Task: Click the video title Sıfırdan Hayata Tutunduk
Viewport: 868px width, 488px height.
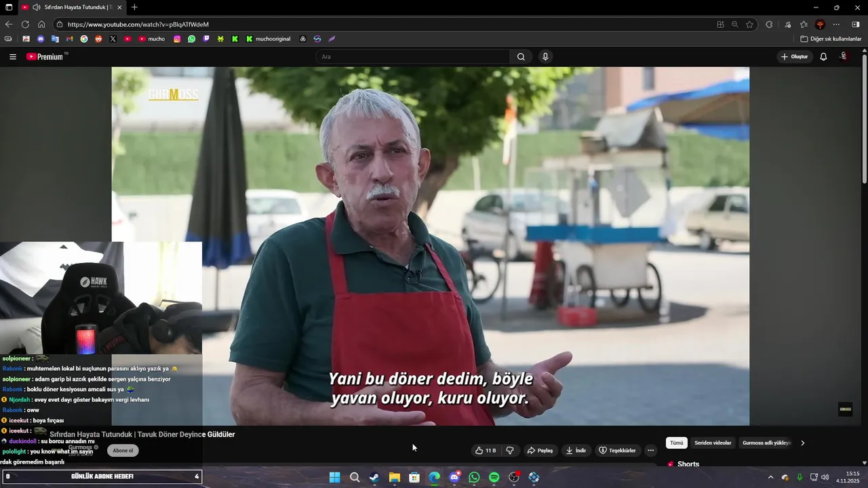Action: tap(142, 434)
